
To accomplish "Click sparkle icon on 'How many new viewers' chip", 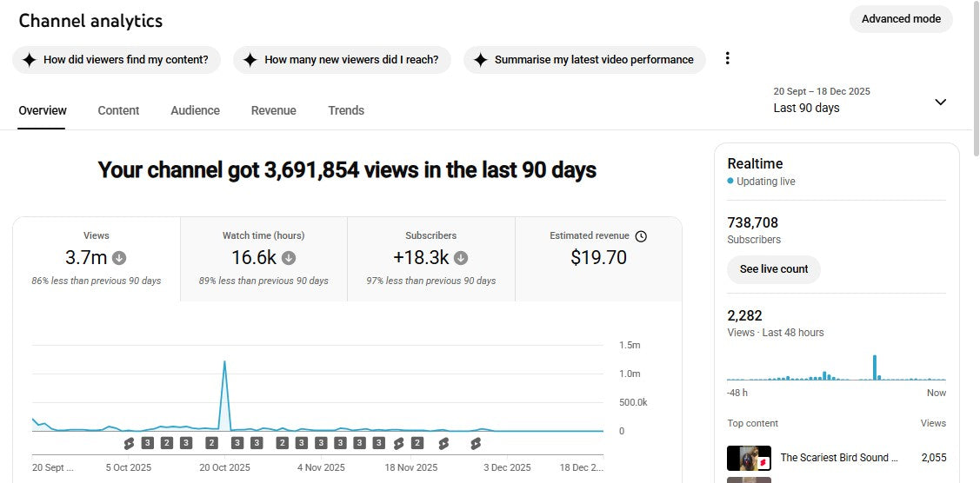I will [x=250, y=60].
